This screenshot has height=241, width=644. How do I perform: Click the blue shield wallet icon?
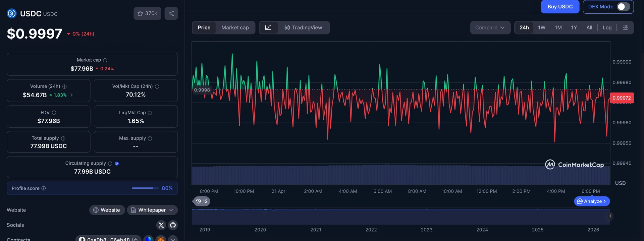click(149, 239)
